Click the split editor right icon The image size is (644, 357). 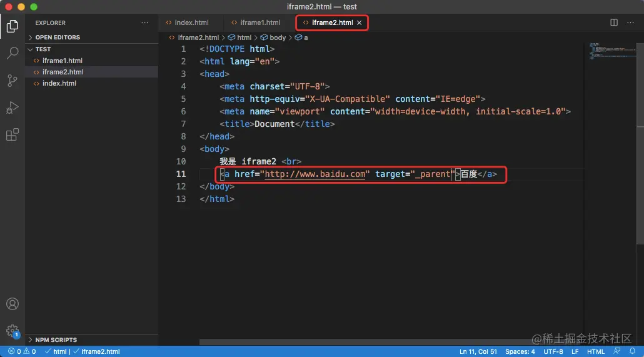click(x=613, y=23)
